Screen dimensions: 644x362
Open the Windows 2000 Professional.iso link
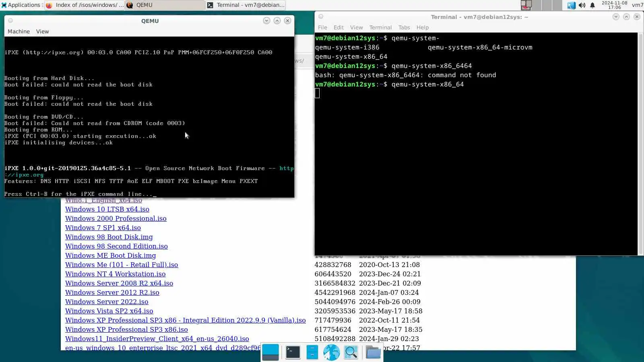click(x=116, y=218)
